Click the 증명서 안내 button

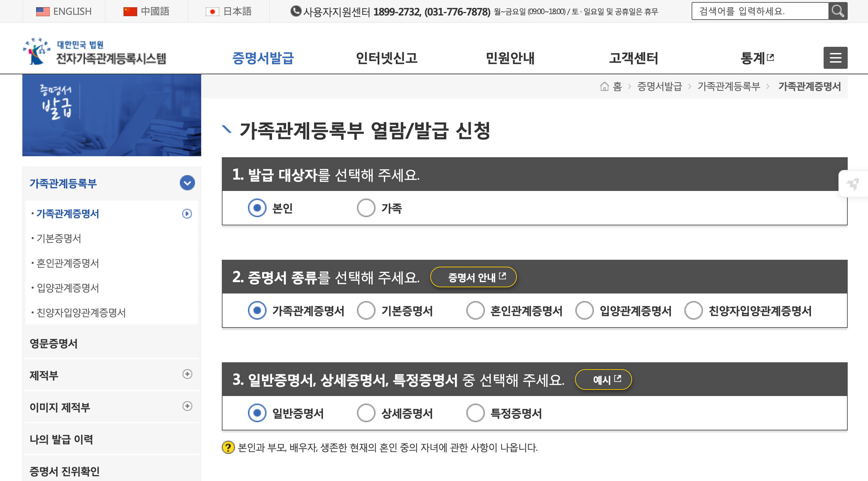pos(473,277)
